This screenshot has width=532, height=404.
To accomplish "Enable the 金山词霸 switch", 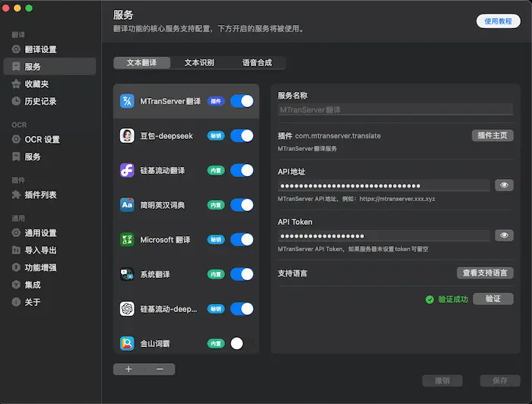I will point(242,343).
